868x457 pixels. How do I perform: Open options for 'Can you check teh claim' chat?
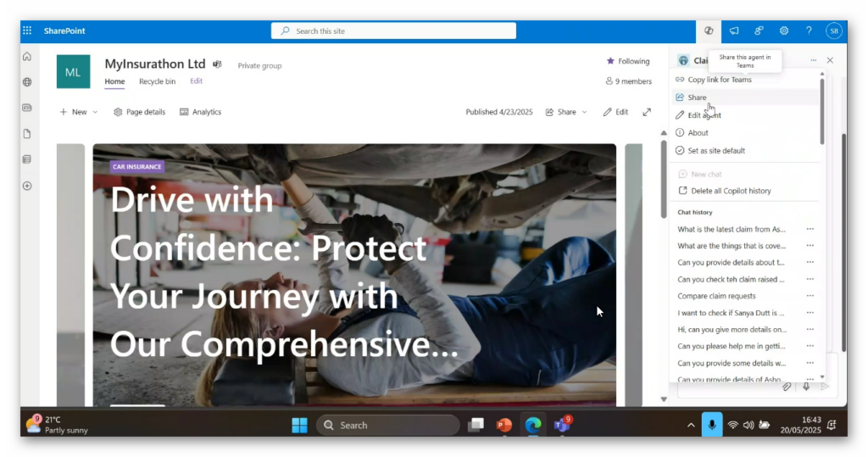pos(810,279)
